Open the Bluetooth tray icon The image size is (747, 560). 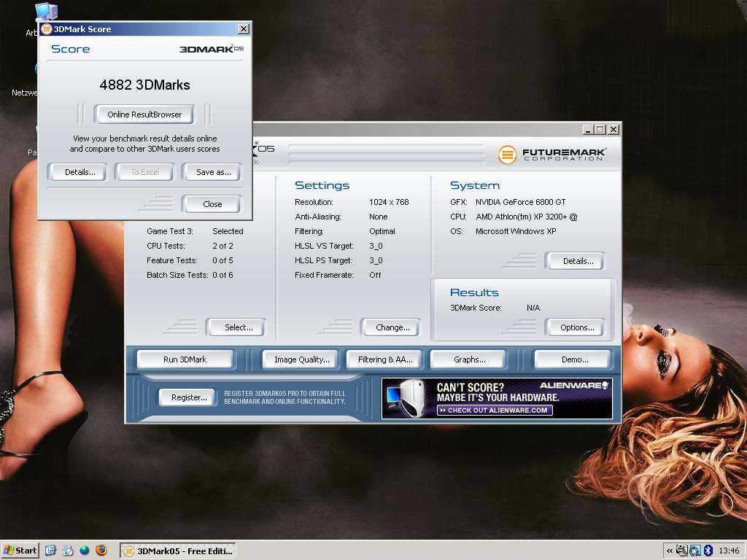click(708, 551)
